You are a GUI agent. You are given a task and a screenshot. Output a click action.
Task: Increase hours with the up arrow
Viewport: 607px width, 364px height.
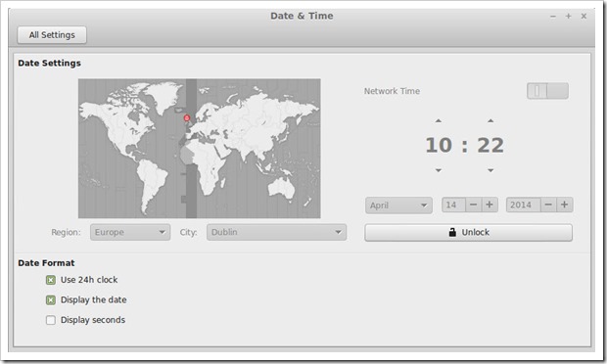pyautogui.click(x=439, y=121)
